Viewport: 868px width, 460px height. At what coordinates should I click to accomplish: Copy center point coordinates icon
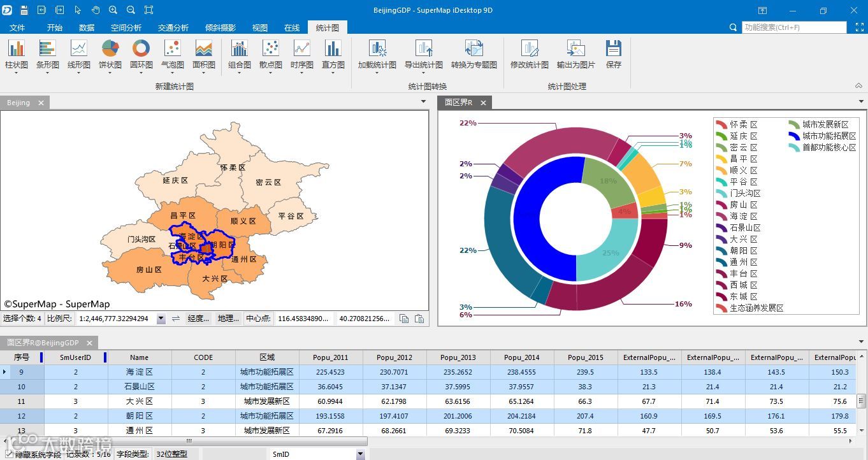point(404,319)
